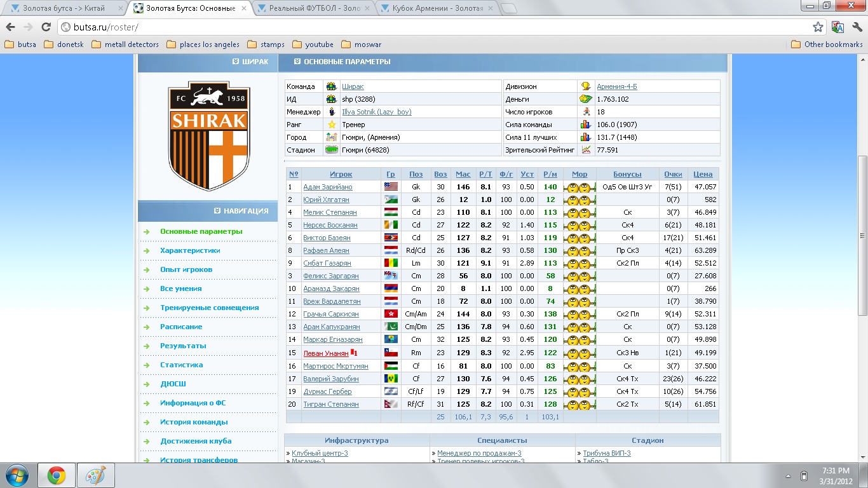Screen dimensions: 868x488
Task: Open the Other bookmarks folder
Action: 827,44
